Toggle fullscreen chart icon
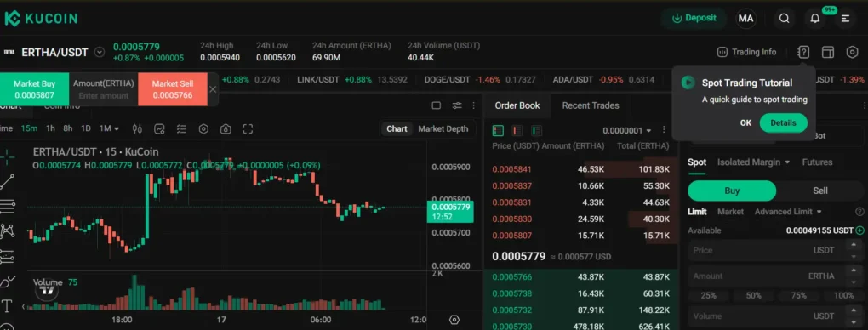 [x=248, y=129]
